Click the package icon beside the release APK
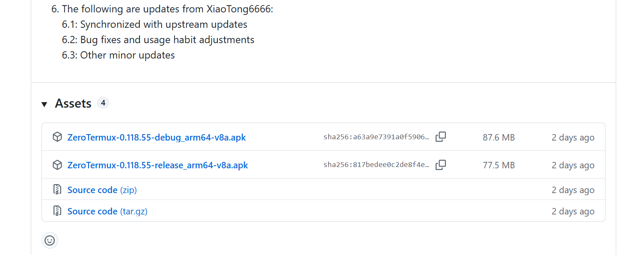Image resolution: width=644 pixels, height=255 pixels. [57, 164]
